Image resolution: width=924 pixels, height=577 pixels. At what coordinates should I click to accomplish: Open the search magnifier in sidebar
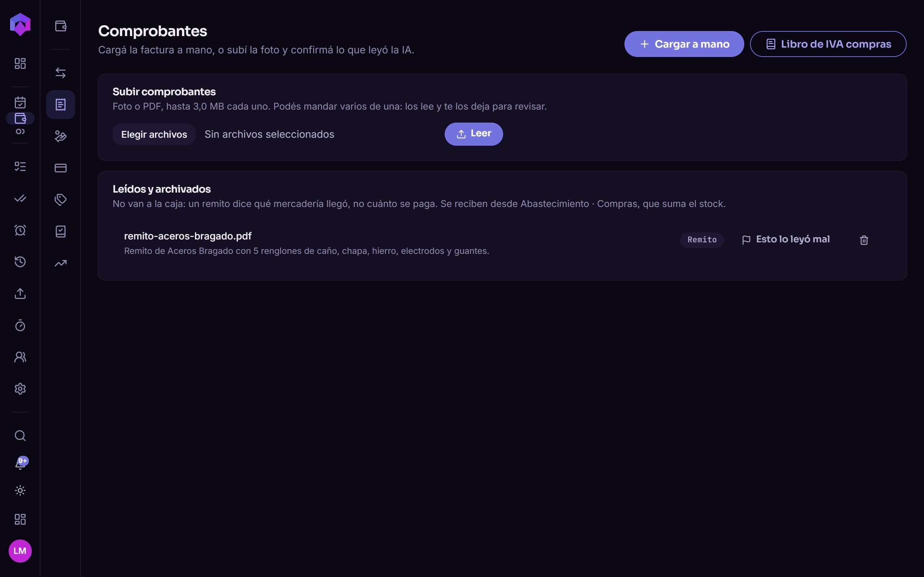pyautogui.click(x=20, y=436)
